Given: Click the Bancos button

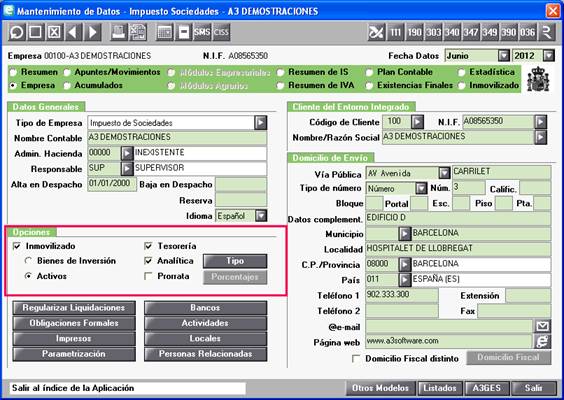Looking at the screenshot, I should (x=205, y=308).
